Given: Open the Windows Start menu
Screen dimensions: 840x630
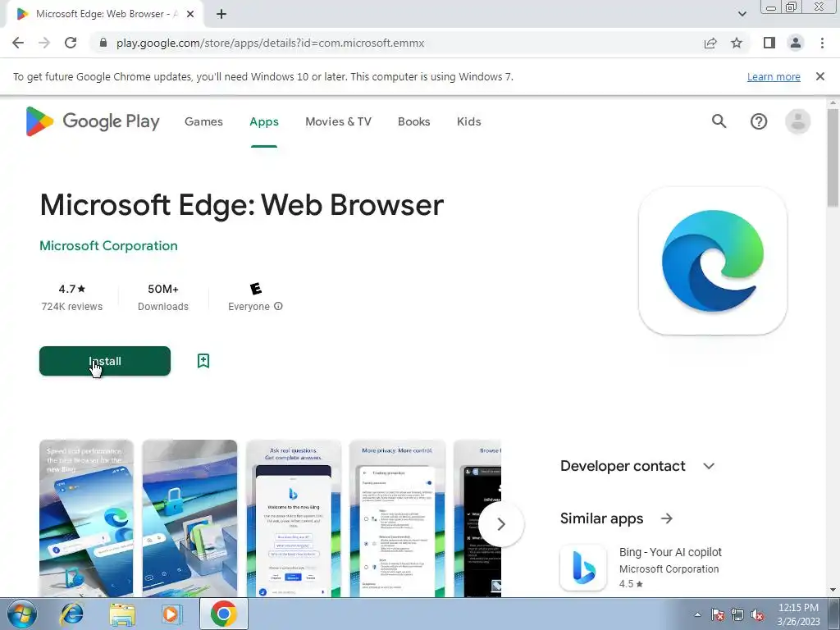Looking at the screenshot, I should click(x=21, y=614).
